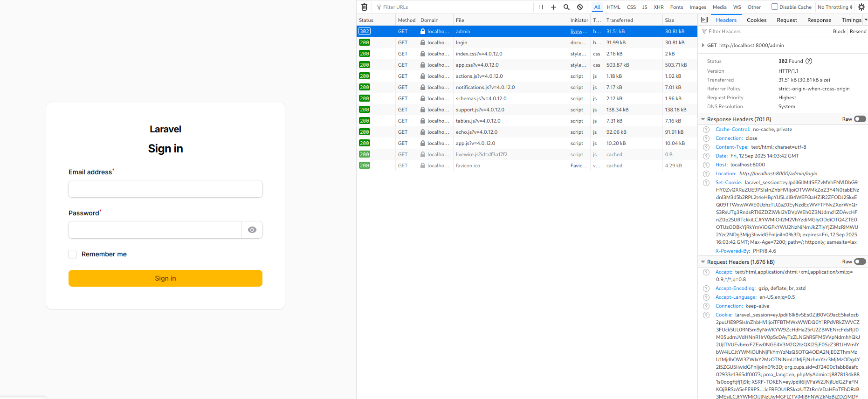Filter requests by CSS type

631,7
